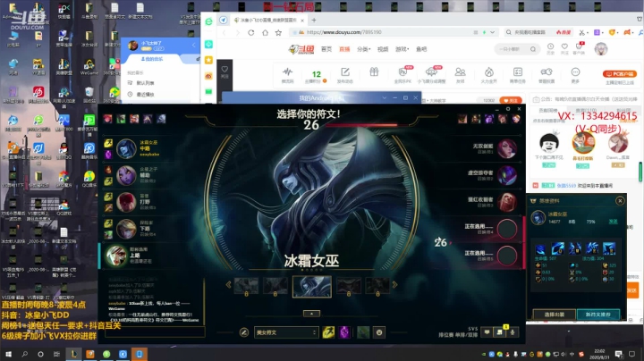Viewport: 644px width, 361px height.
Task: Click the fifth teammate's portrait at the bottom
Action: [x=116, y=256]
